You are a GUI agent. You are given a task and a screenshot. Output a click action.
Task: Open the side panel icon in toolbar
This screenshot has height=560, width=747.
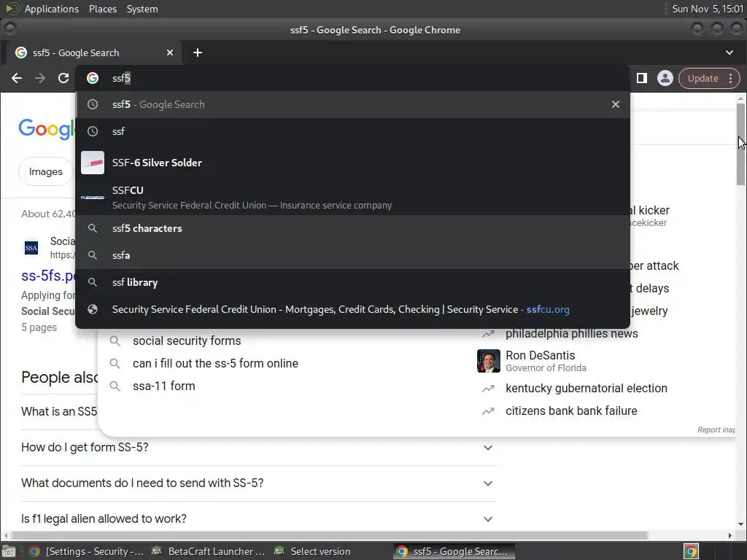pos(642,78)
